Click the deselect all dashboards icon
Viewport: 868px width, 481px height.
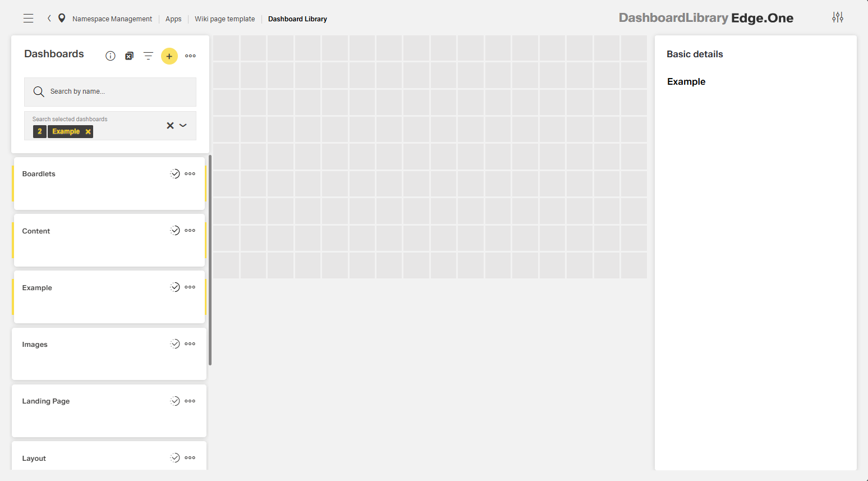(129, 56)
